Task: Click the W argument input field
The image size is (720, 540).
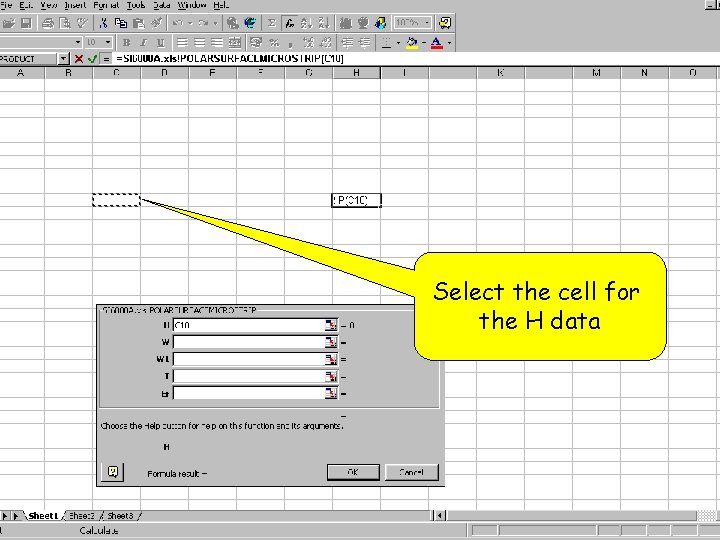Action: (x=248, y=342)
